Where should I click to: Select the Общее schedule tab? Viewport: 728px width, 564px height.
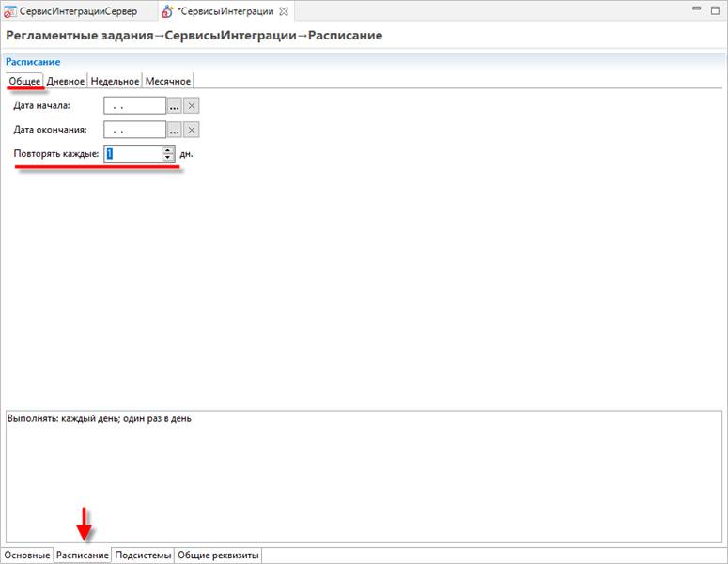(24, 81)
